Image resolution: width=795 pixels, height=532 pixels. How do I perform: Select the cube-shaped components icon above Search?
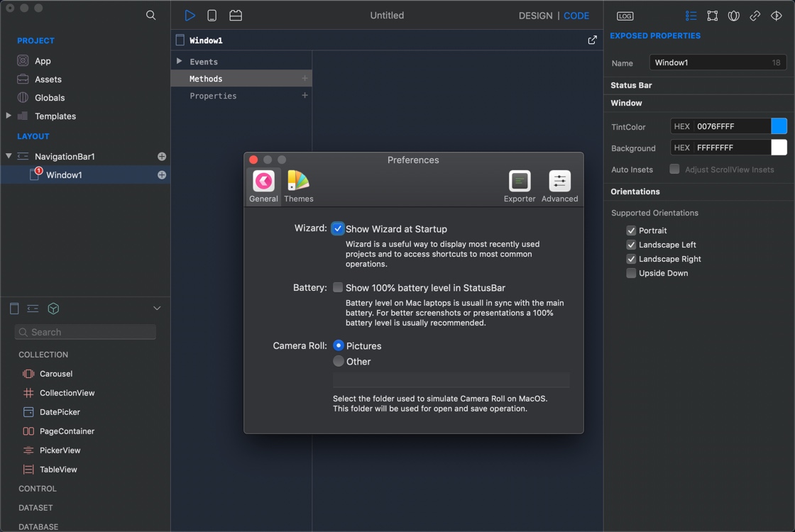click(x=53, y=309)
